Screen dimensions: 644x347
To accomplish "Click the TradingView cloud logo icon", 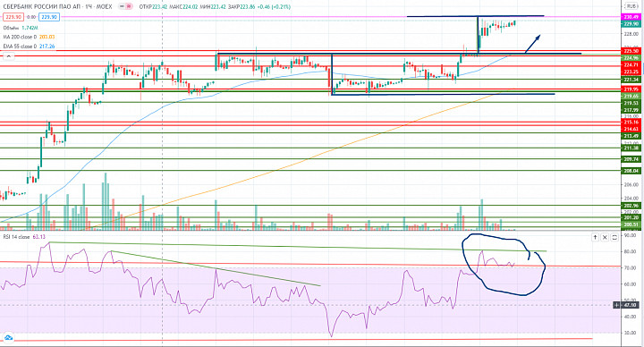I will click(8, 338).
